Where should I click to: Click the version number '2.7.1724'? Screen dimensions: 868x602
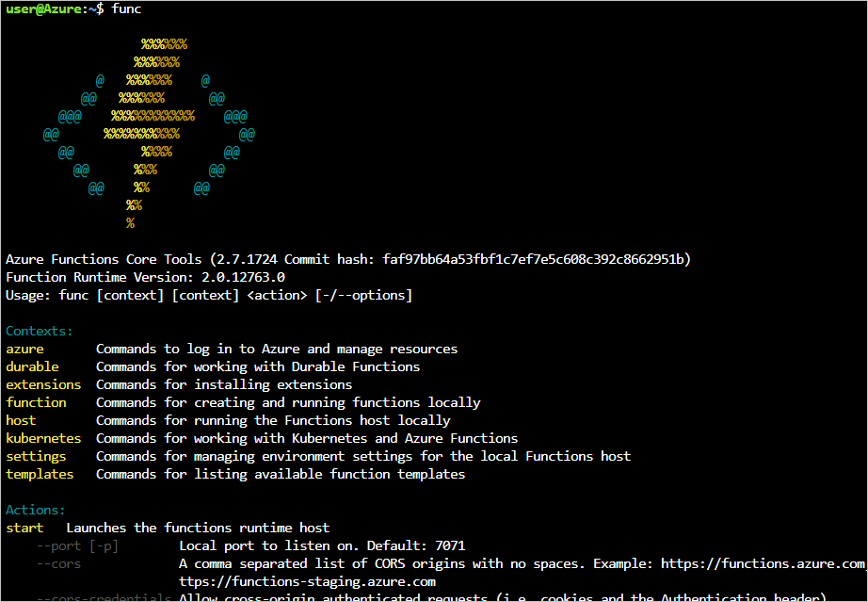[x=247, y=259]
